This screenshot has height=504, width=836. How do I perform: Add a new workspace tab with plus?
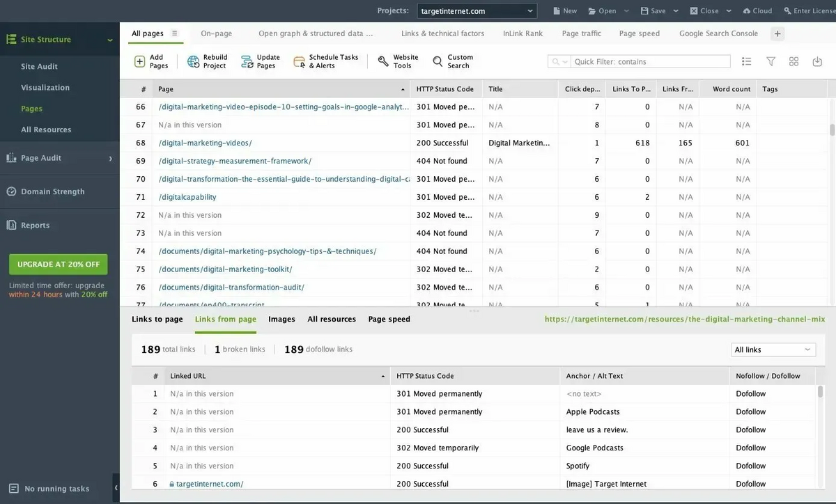click(777, 33)
